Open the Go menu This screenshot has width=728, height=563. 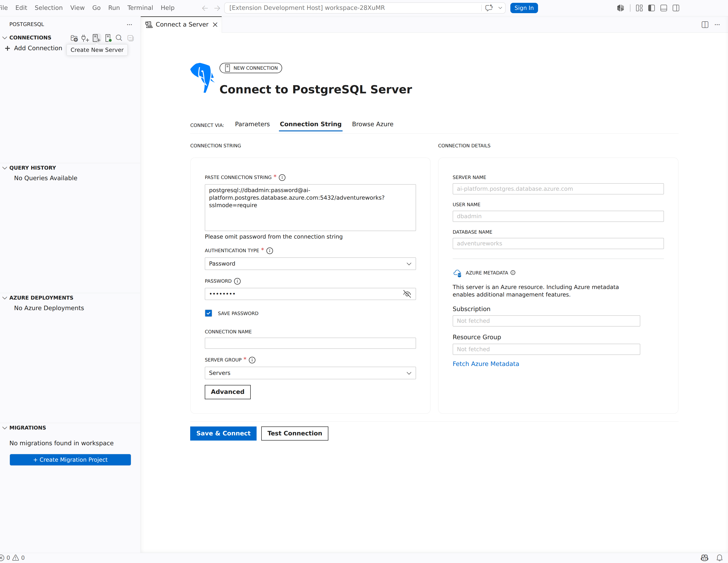tap(96, 8)
